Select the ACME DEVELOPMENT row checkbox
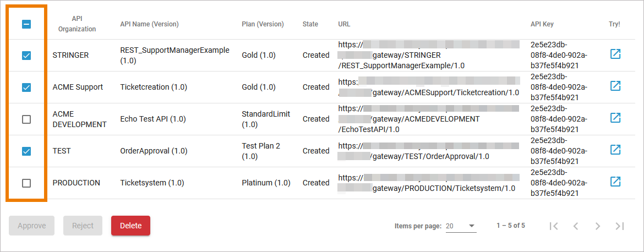 point(26,119)
